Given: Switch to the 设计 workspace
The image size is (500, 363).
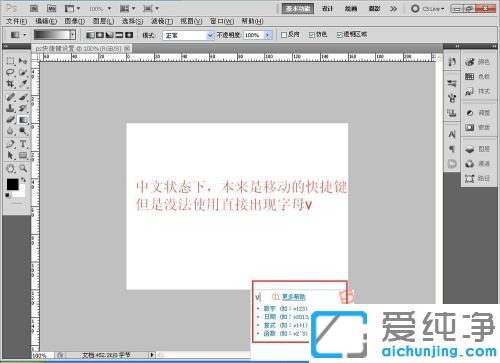Looking at the screenshot, I should point(327,9).
